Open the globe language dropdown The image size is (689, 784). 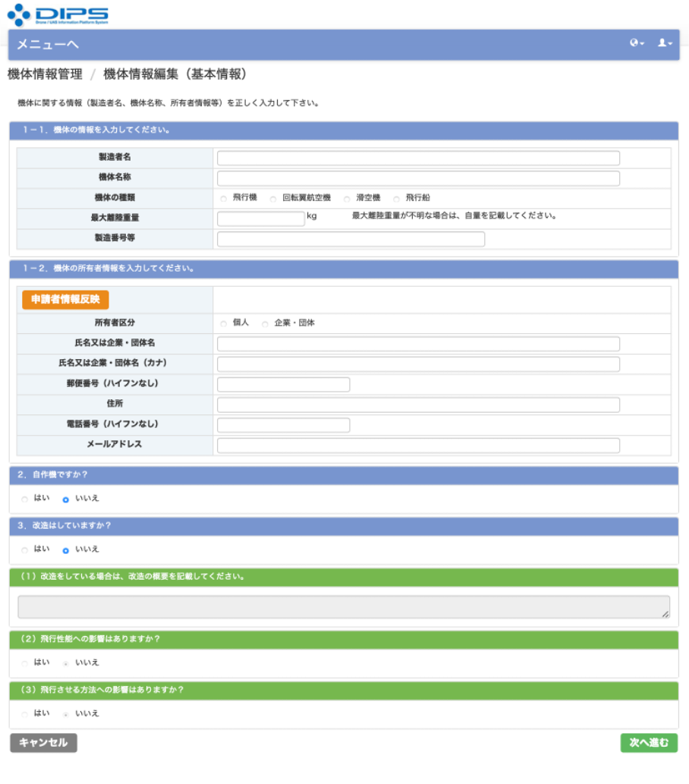(637, 44)
